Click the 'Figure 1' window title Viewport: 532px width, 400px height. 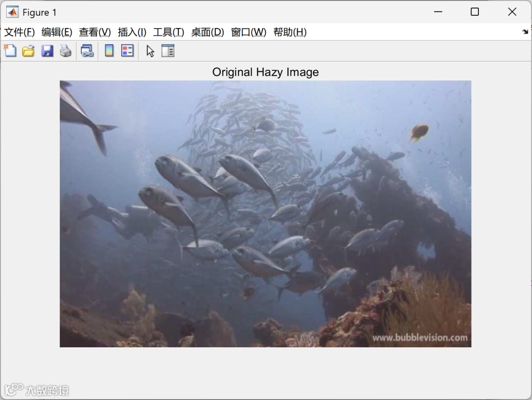[40, 12]
